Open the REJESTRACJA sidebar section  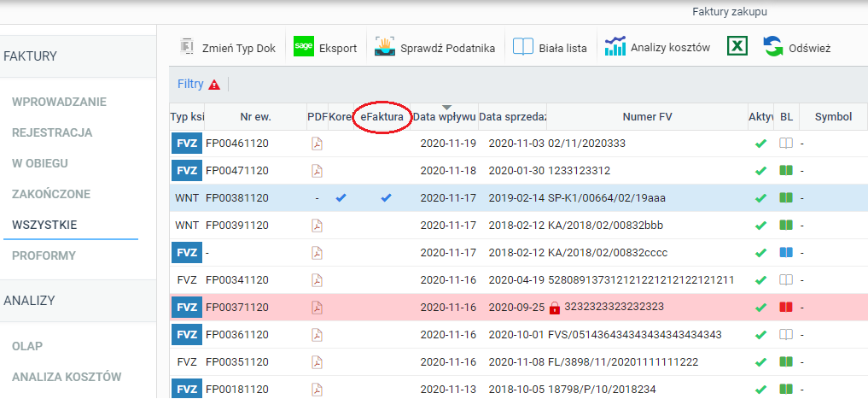coord(52,133)
